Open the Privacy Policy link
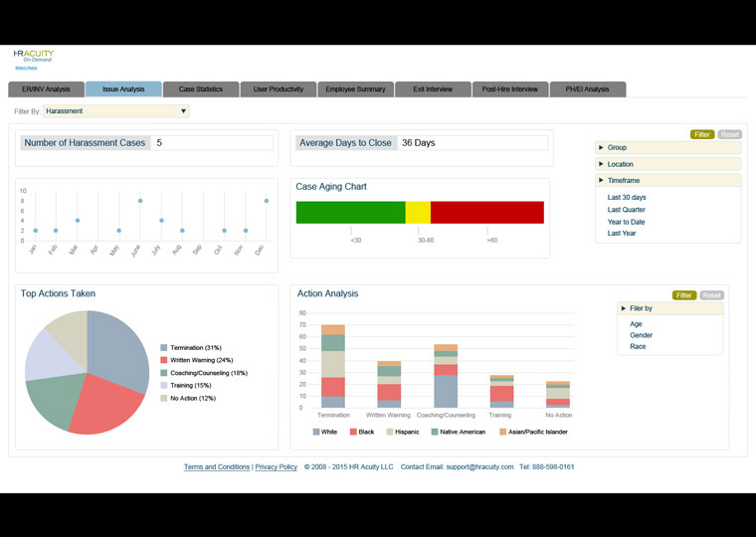 tap(276, 467)
